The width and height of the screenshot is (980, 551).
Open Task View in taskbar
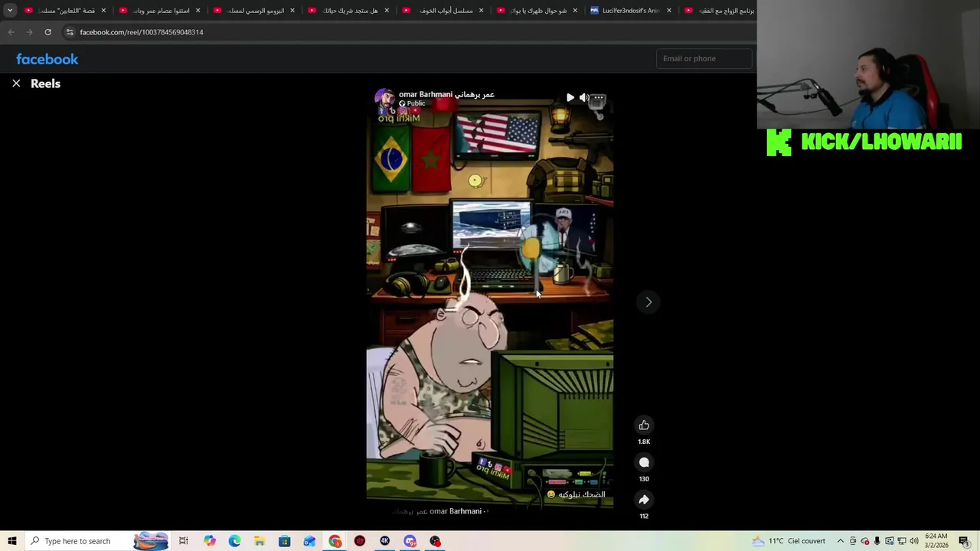184,541
